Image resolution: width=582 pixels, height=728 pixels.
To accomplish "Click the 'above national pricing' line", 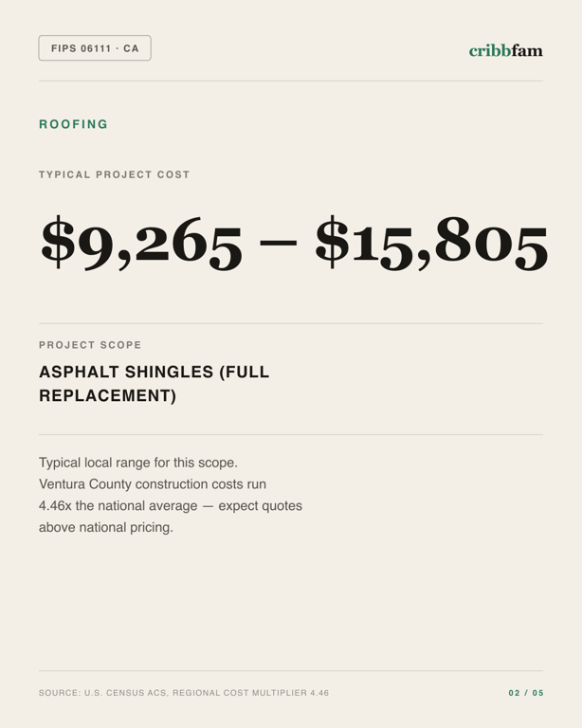I will click(106, 527).
